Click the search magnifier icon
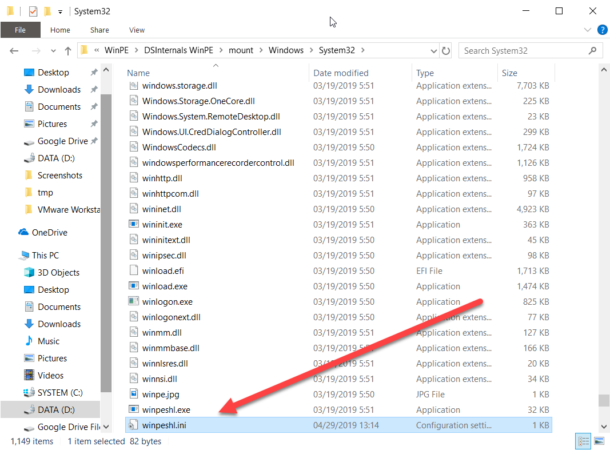Image resolution: width=610 pixels, height=450 pixels. point(592,51)
